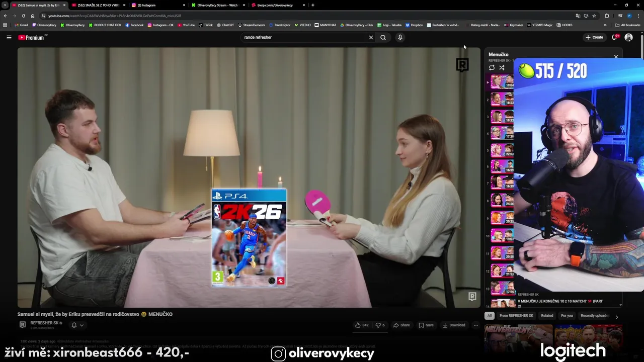Open the MANYCHAT bookmark
Screen dimensions: 644x362
pyautogui.click(x=326, y=25)
